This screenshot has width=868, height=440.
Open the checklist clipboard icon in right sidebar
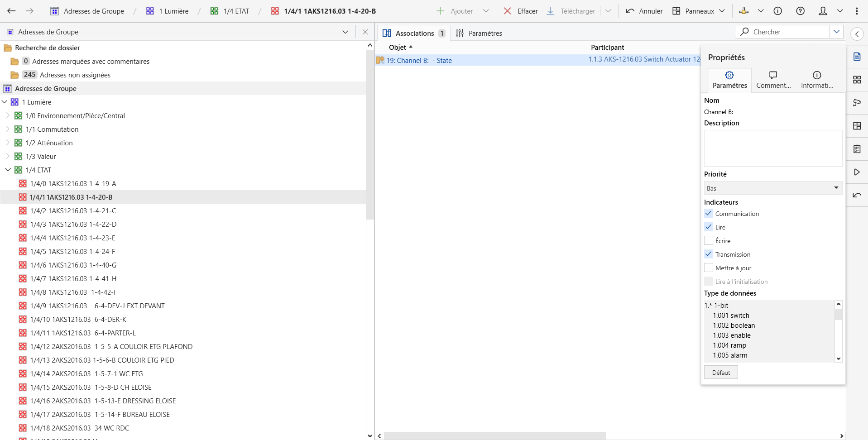[x=857, y=149]
